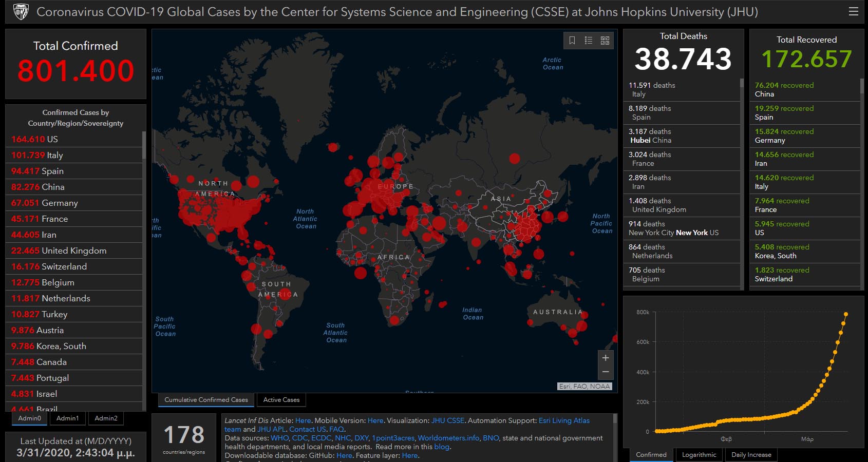Screen dimensions: 868x462
Task: Open the WHO data source link
Action: point(280,438)
